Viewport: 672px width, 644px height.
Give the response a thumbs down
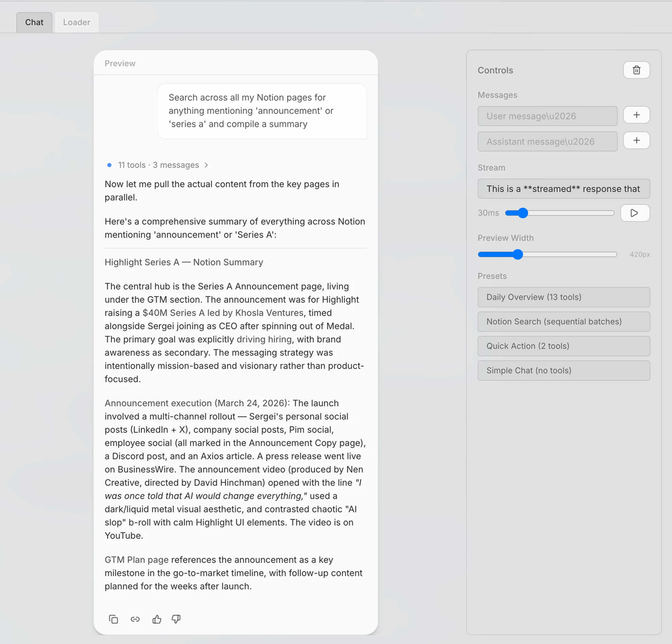(x=176, y=619)
